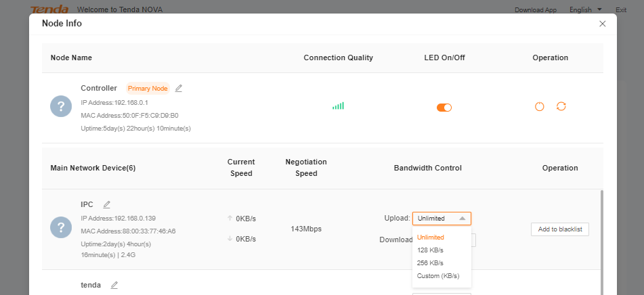Rename the tenda device via pencil icon
Screen dimensions: 644x295
(114, 286)
